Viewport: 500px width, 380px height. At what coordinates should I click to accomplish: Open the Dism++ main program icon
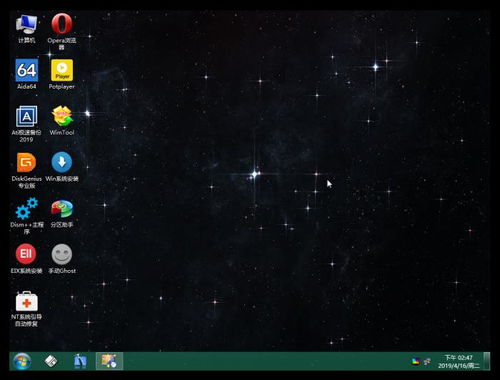[x=26, y=216]
